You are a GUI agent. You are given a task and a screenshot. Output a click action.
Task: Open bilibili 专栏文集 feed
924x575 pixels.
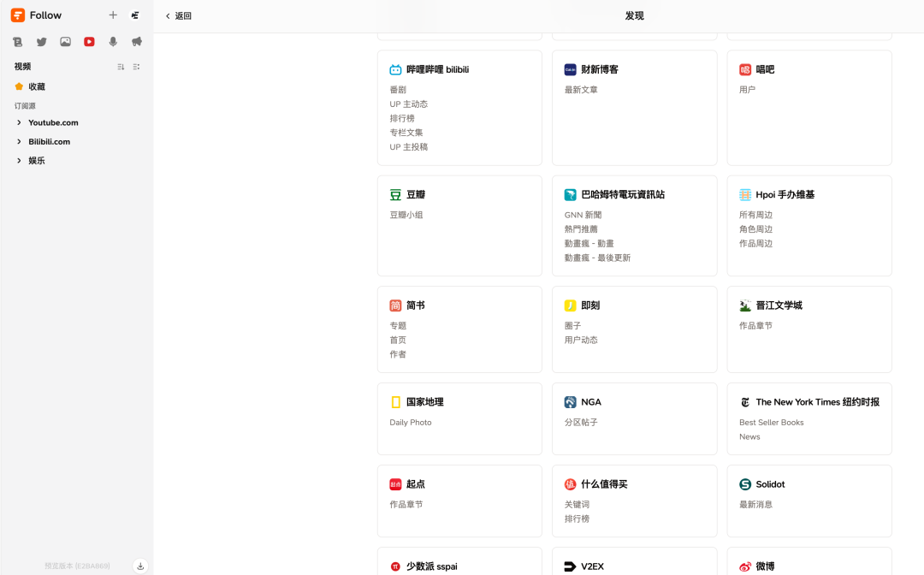406,133
